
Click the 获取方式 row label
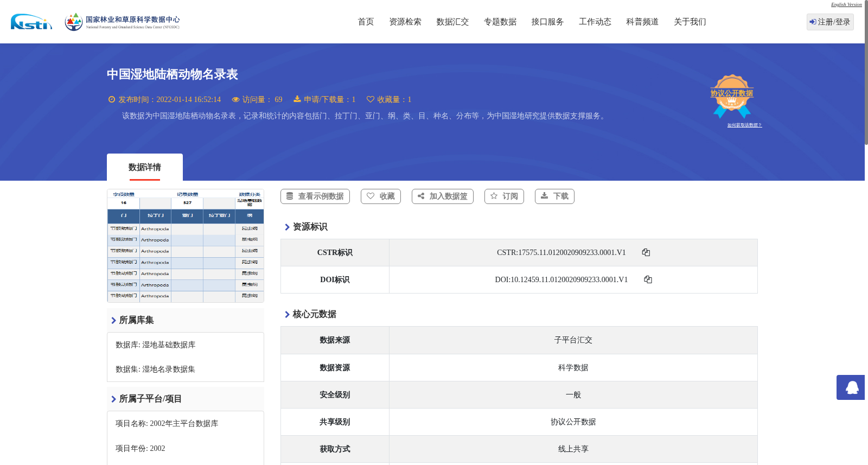(335, 449)
